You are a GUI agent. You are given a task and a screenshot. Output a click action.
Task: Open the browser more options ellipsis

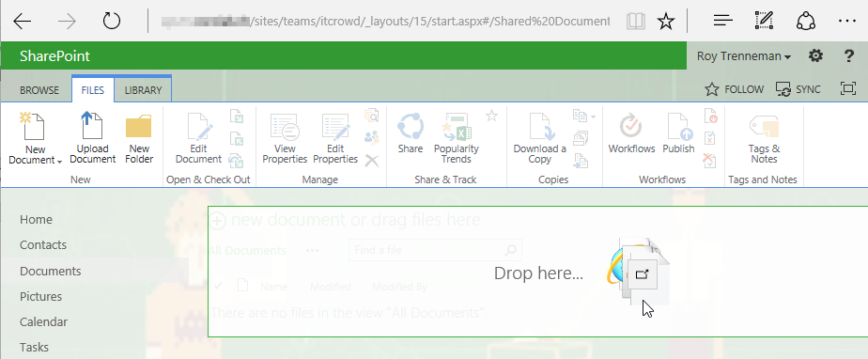click(847, 21)
